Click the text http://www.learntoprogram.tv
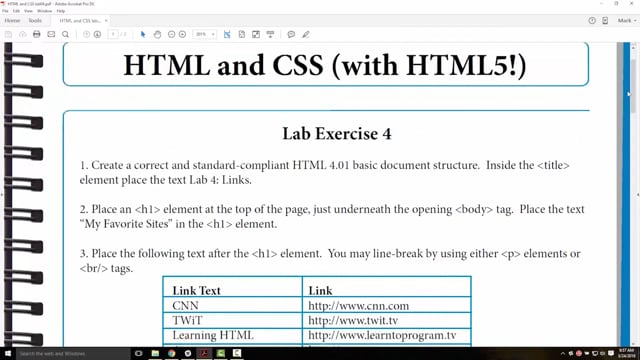640x360 pixels. (x=382, y=335)
